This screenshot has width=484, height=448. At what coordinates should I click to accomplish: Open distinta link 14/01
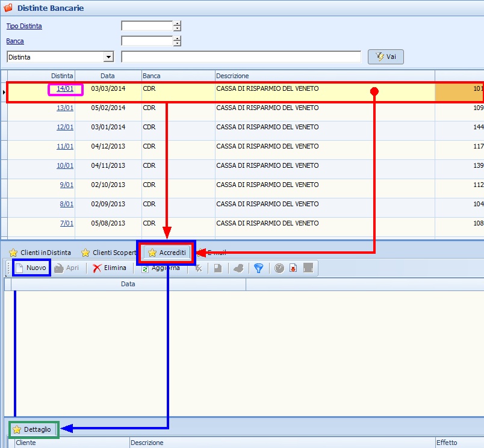pyautogui.click(x=64, y=89)
